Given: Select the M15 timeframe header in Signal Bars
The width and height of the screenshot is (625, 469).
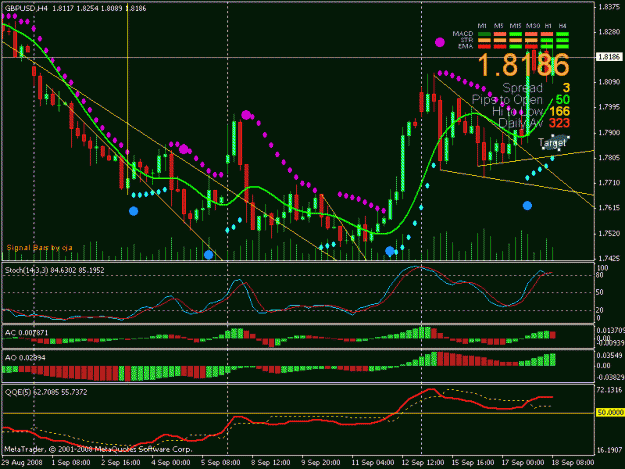Looking at the screenshot, I should (515, 26).
